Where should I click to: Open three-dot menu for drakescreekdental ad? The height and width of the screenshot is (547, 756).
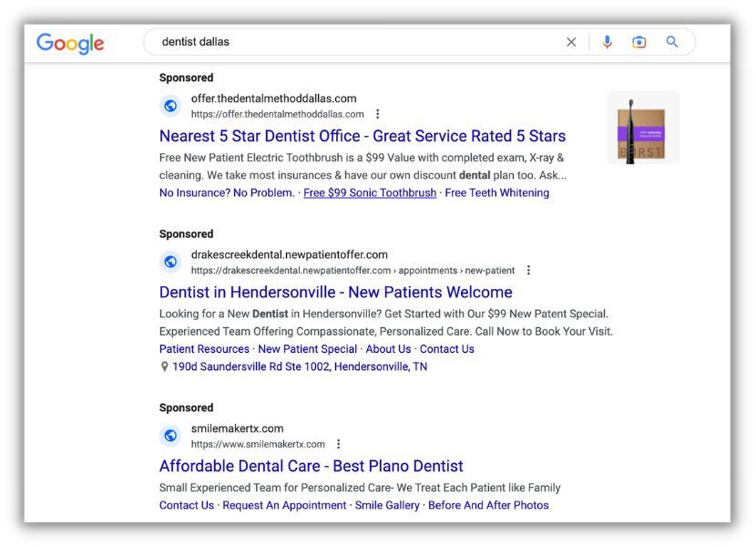(x=528, y=271)
